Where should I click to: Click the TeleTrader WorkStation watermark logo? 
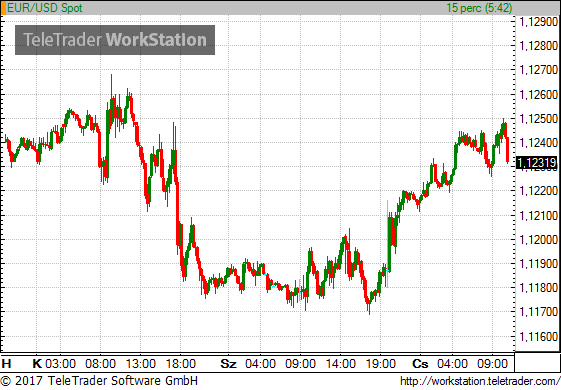115,40
